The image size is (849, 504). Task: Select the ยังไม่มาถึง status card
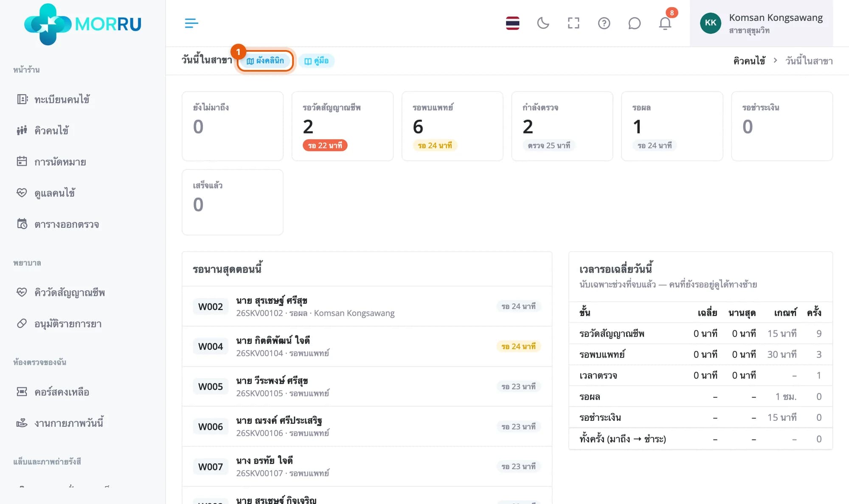coord(233,126)
